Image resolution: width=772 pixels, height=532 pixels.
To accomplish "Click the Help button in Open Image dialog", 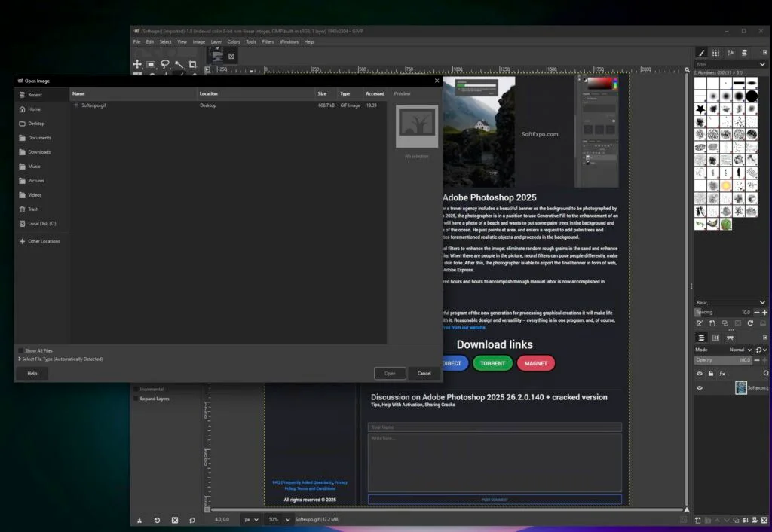I will tap(32, 373).
